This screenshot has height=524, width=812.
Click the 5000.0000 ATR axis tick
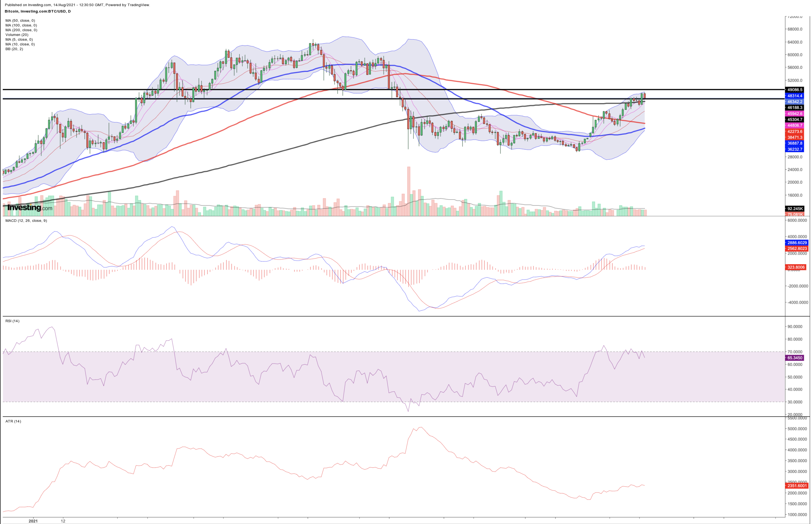pyautogui.click(x=797, y=429)
